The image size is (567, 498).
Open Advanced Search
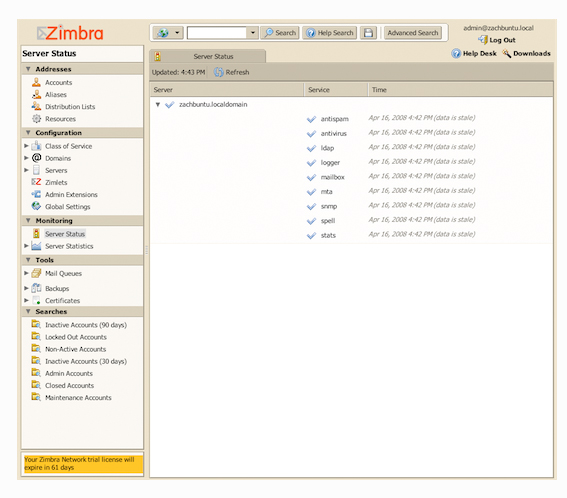413,33
